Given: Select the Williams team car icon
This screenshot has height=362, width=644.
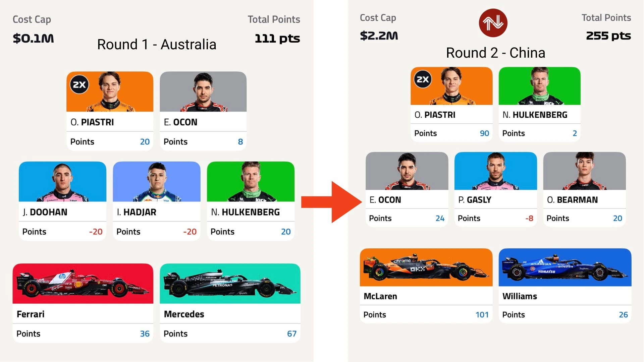Looking at the screenshot, I should click(565, 267).
